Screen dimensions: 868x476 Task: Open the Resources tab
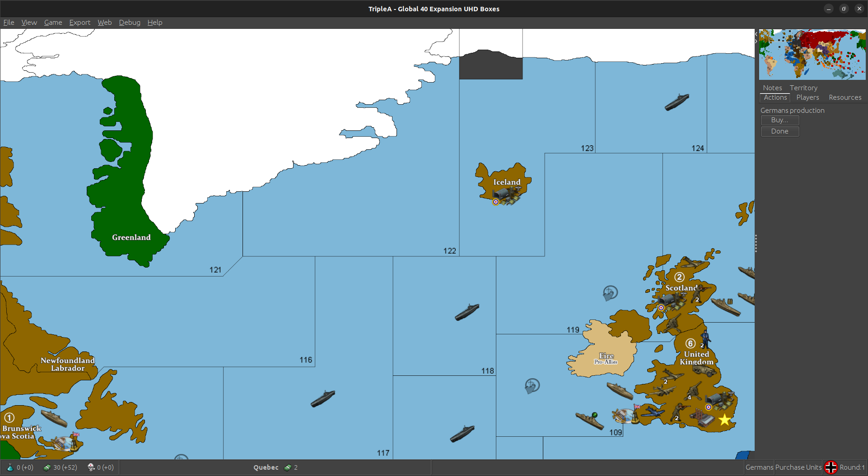click(x=845, y=97)
